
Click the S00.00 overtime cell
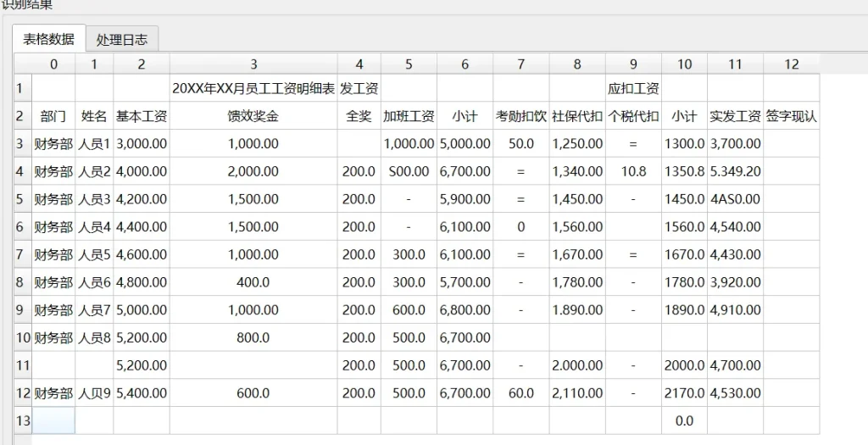[409, 171]
